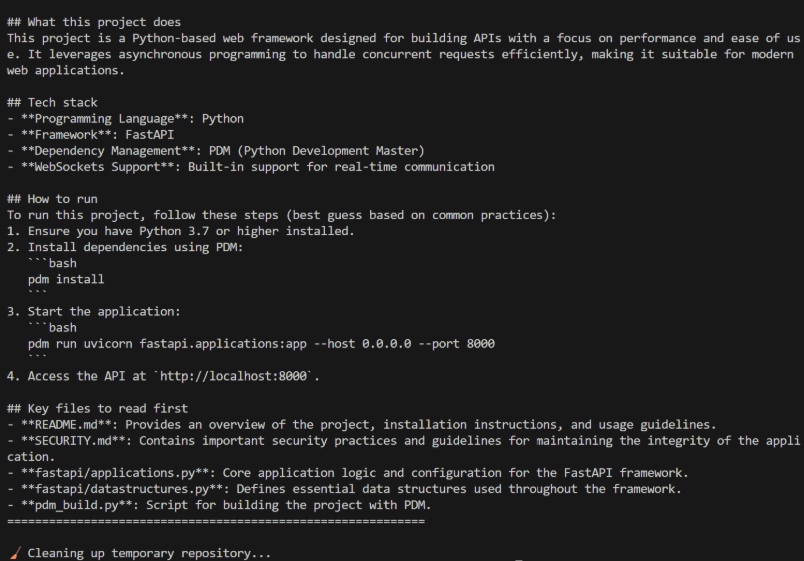Click the broom emoji before Cleaning up
Viewport: 804px width, 561px height.
coord(14,553)
